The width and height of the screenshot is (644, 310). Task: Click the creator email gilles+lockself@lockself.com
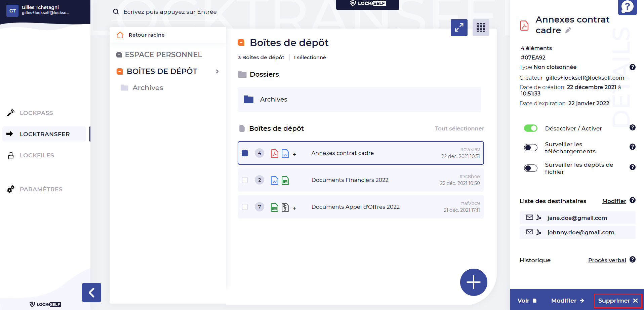click(x=585, y=78)
